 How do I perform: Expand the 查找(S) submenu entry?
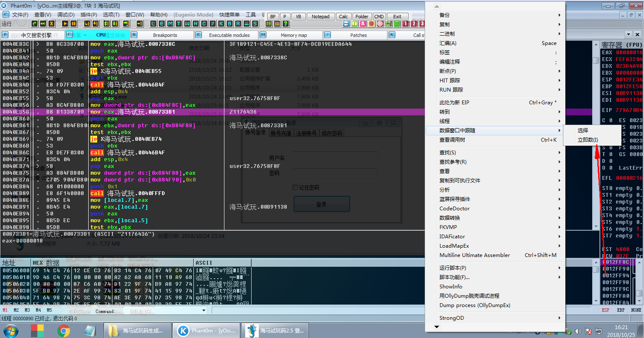[x=495, y=152]
